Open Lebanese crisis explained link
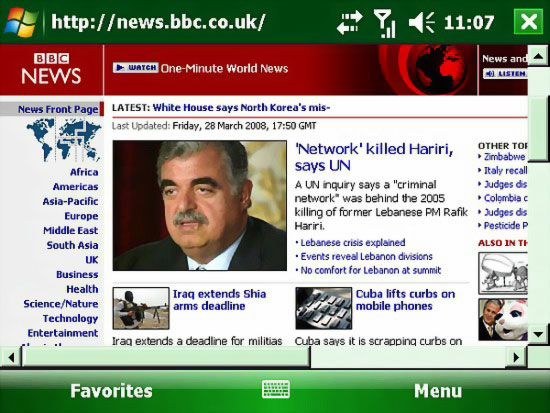Viewport: 550px width, 413px height. tap(353, 242)
